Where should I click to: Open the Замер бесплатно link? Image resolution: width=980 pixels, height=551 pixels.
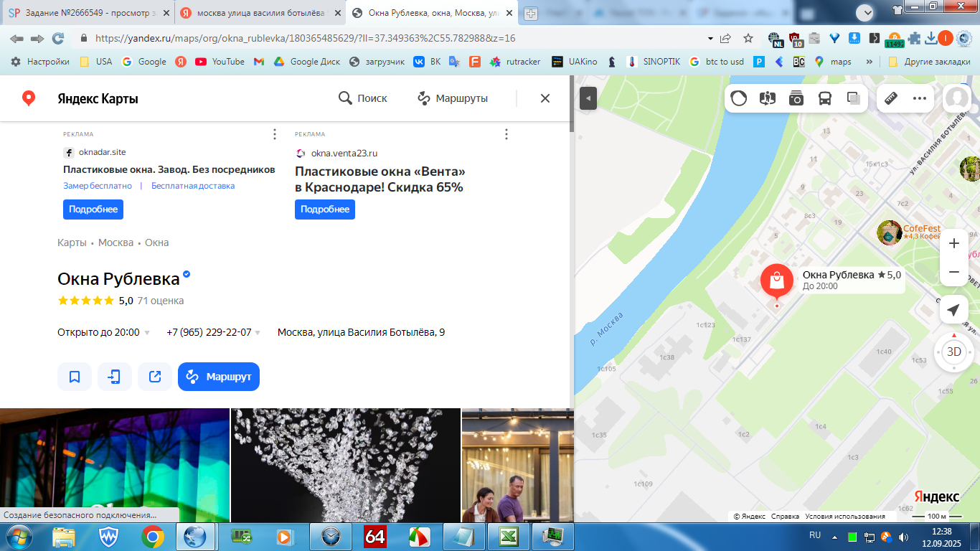coord(98,186)
